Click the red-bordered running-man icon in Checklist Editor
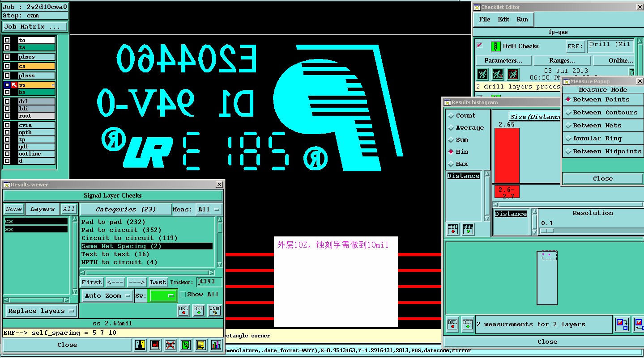This screenshot has height=358, width=644. click(x=513, y=74)
